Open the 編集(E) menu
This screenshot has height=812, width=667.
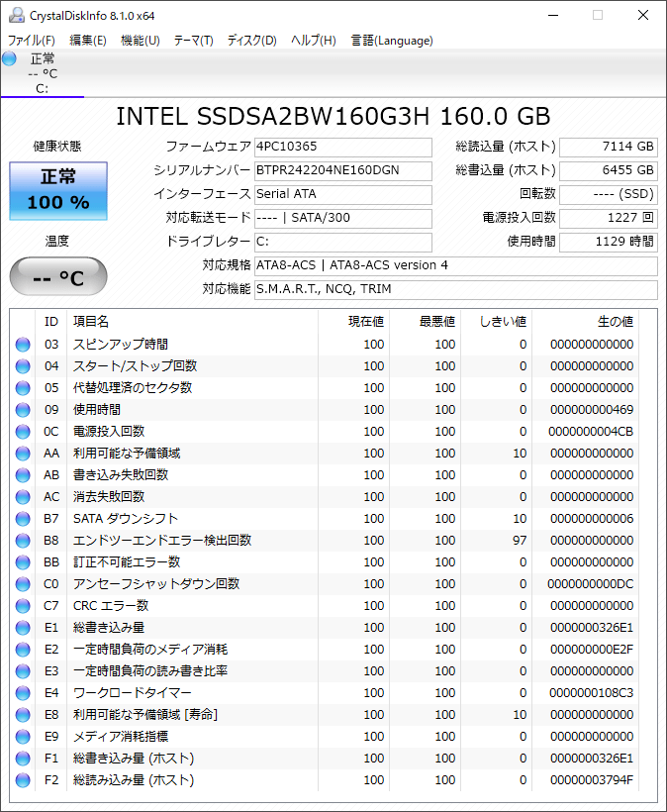click(x=88, y=41)
